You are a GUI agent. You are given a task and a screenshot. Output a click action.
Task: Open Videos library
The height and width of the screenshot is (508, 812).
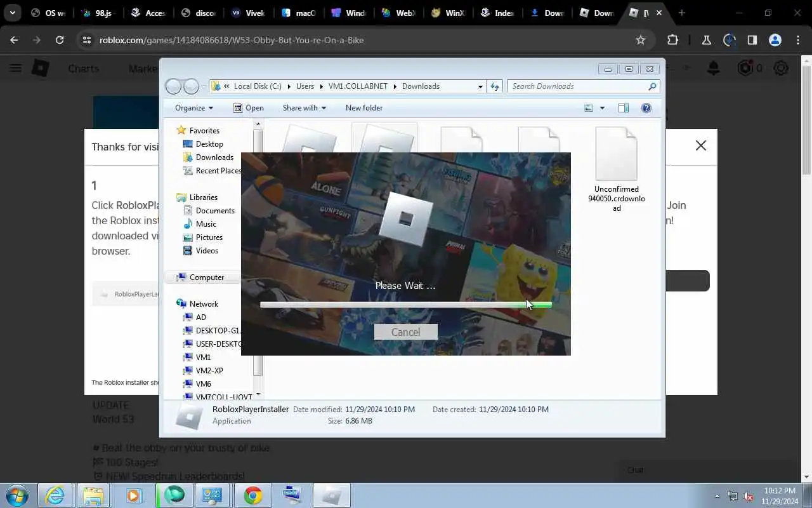click(207, 251)
